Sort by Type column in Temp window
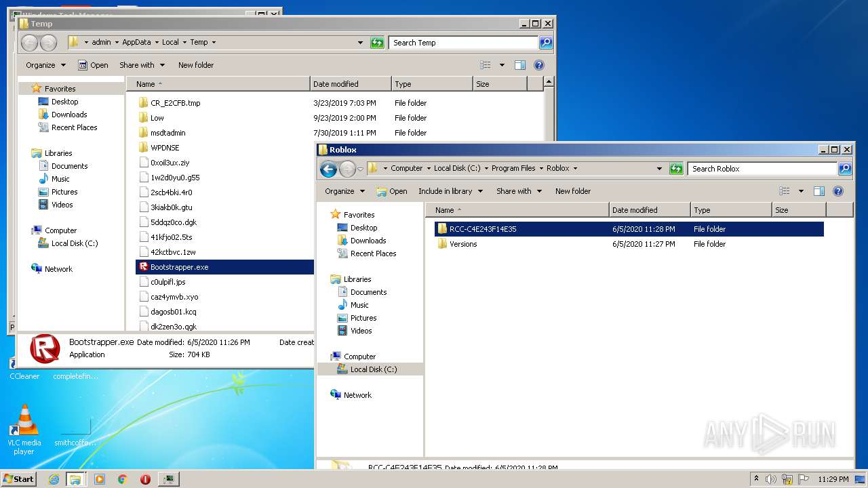 432,84
